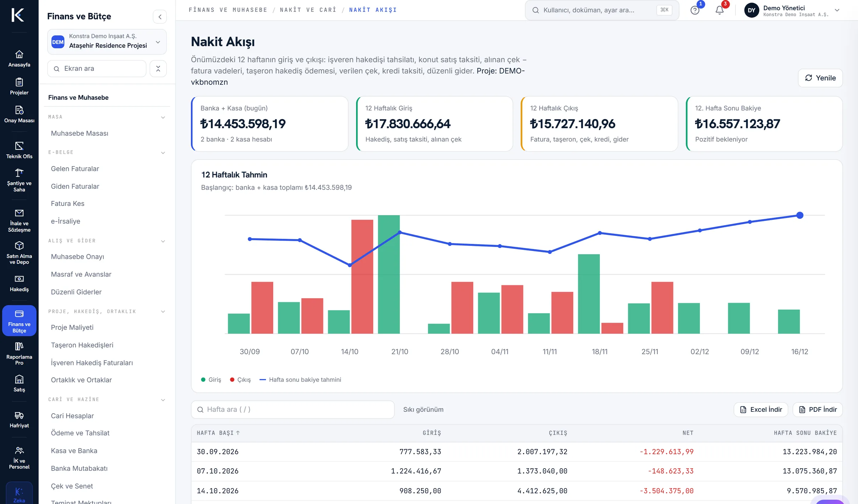Open Raporlama Pro module

click(x=19, y=354)
